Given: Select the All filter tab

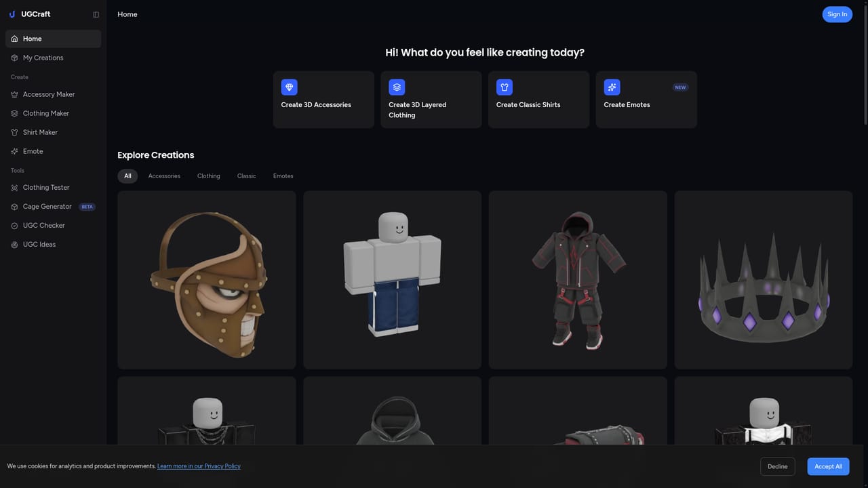Looking at the screenshot, I should (x=127, y=176).
